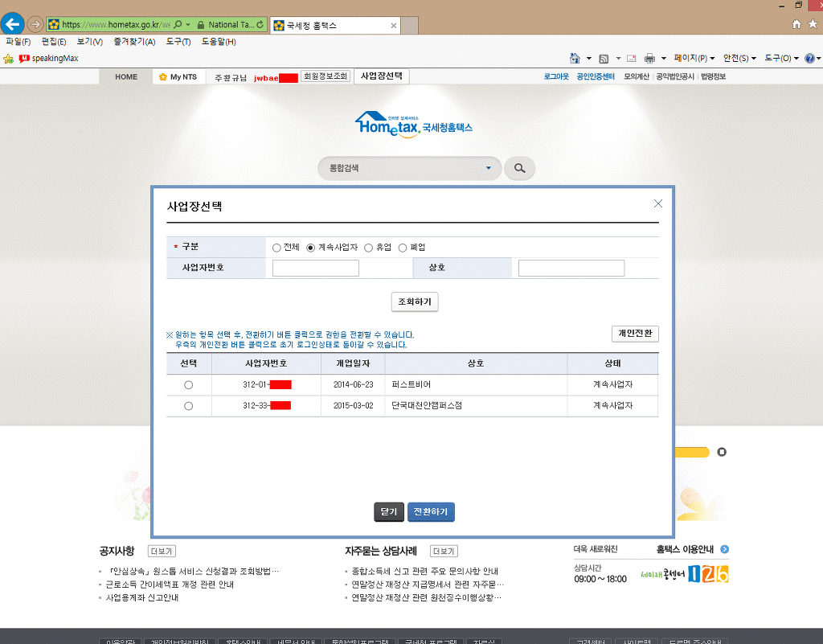823x644 pixels.
Task: Click the RSS feeds icon
Action: point(604,58)
